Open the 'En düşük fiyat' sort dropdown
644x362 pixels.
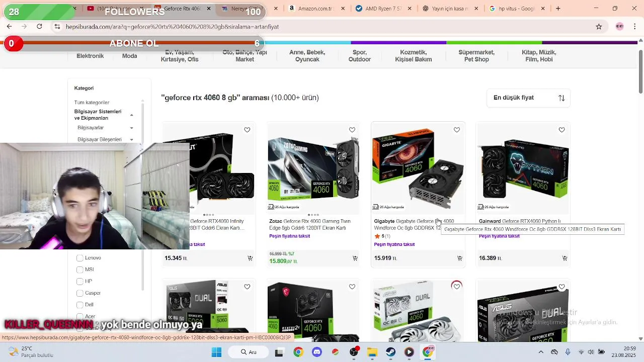[x=528, y=98]
